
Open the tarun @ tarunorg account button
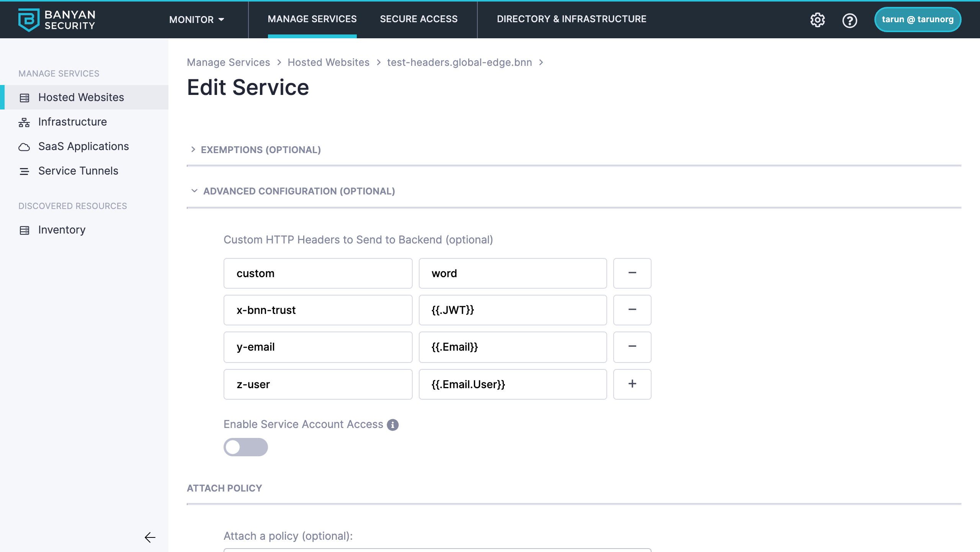pyautogui.click(x=917, y=20)
